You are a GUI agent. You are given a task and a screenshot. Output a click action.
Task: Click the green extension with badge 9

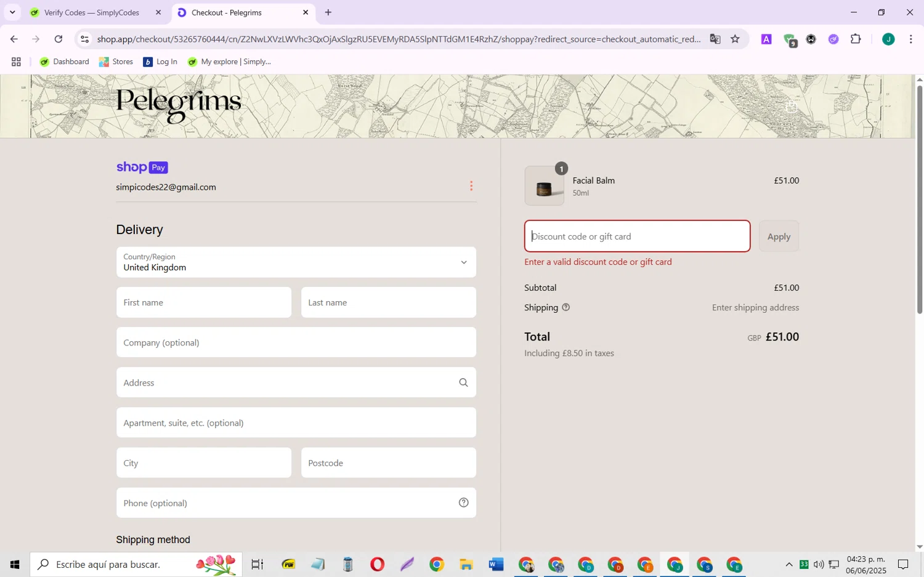tap(790, 40)
